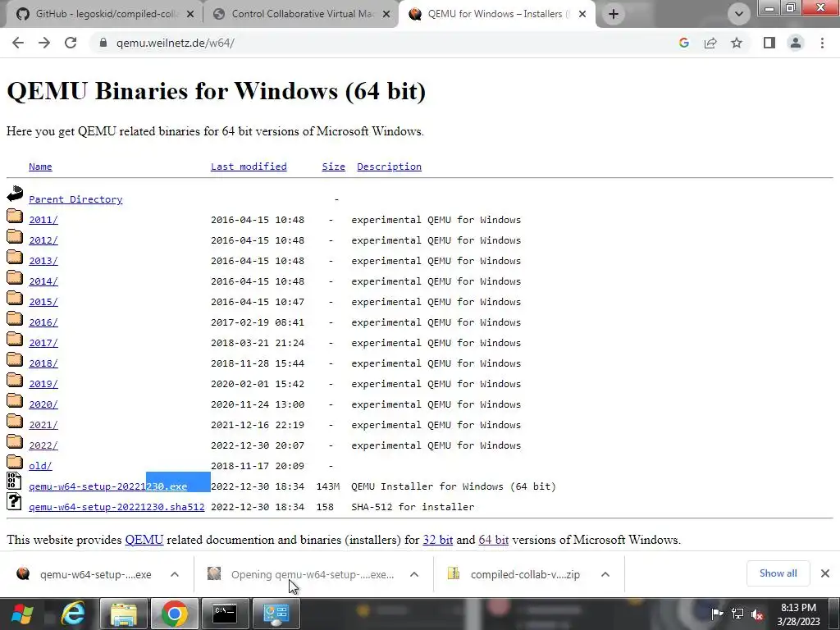Open the Parent Directory link

(x=75, y=199)
